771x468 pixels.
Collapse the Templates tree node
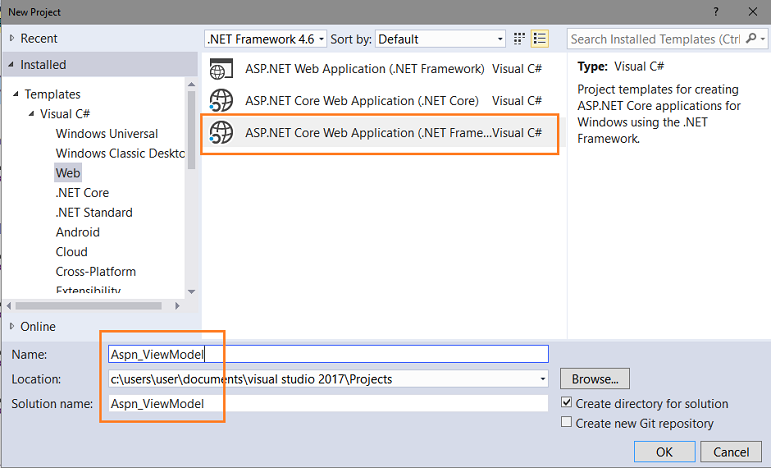[x=16, y=93]
